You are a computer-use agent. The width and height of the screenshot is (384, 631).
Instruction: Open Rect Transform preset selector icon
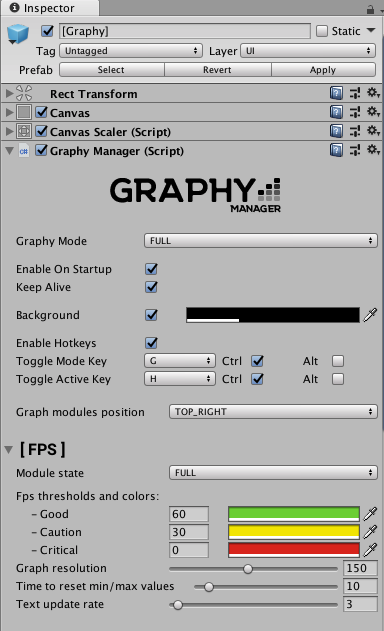pos(355,93)
